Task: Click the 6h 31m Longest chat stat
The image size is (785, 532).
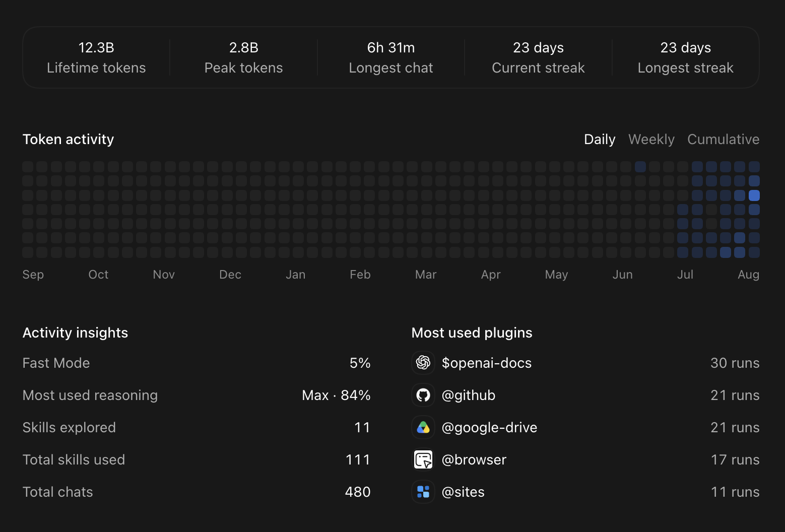Action: tap(391, 57)
